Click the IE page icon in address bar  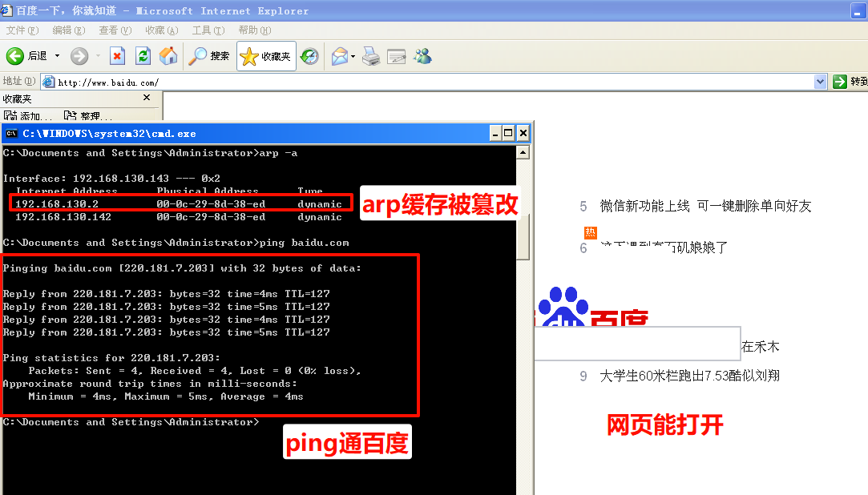point(49,82)
